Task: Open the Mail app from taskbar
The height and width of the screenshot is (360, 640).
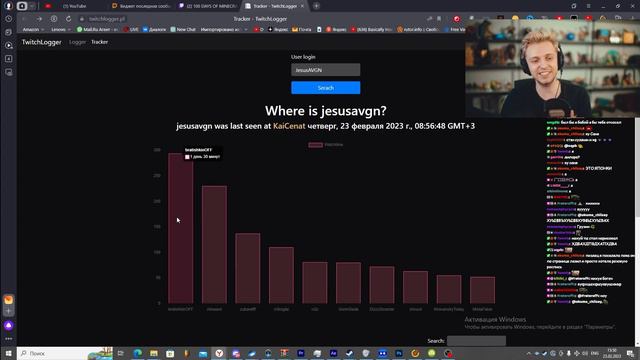Action: pos(203,353)
